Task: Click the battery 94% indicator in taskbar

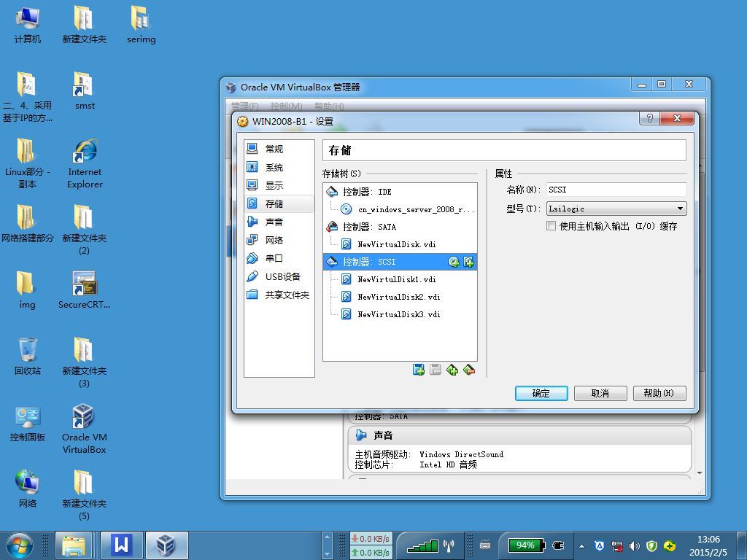Action: point(526,545)
